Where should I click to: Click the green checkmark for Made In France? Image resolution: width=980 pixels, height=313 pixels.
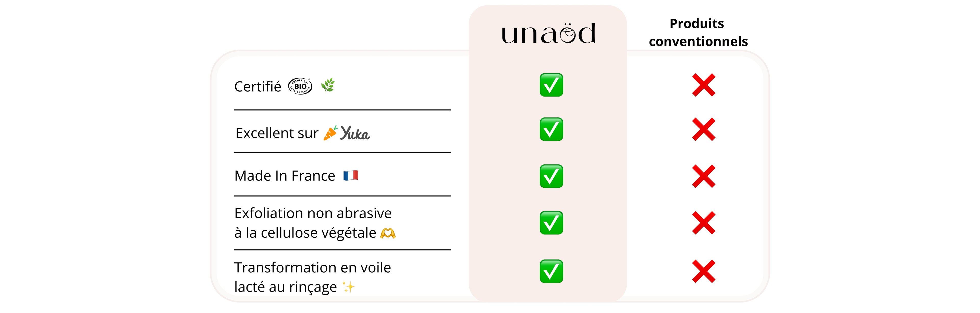(x=551, y=176)
